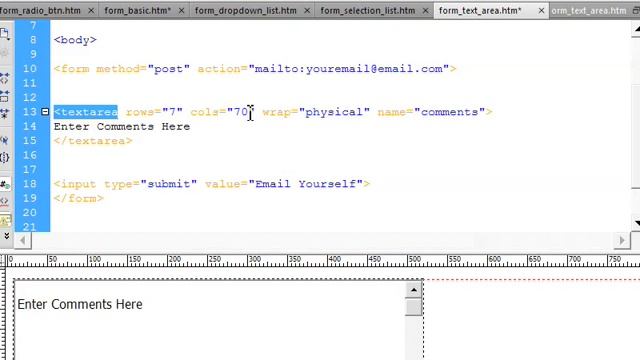Click the "<input" tag on line 18
This screenshot has width=640, height=360.
point(75,184)
